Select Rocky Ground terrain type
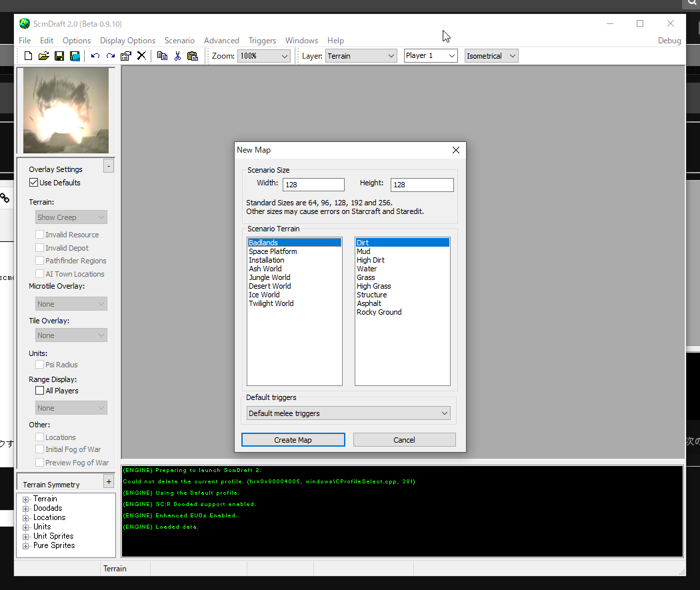The width and height of the screenshot is (700, 590). coord(403,313)
